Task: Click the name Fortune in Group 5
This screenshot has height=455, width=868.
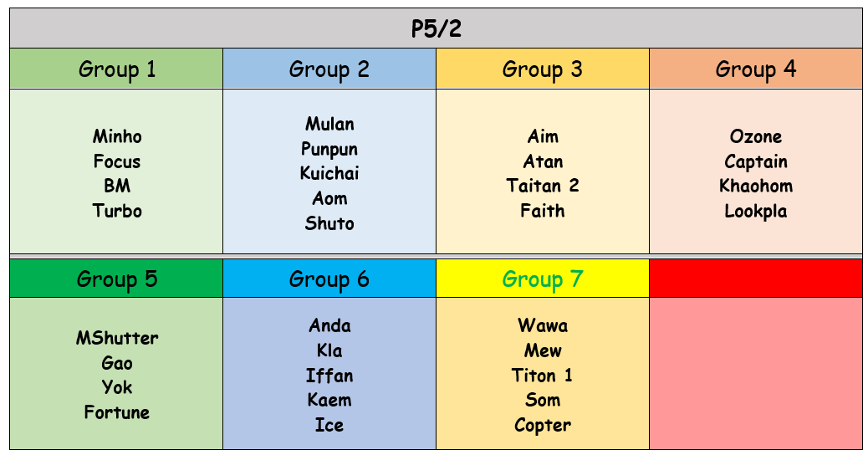Action: coord(117,412)
